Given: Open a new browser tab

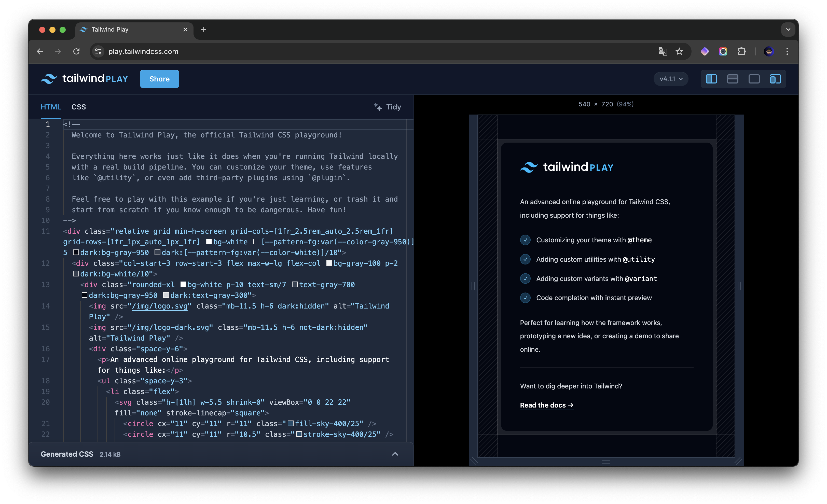Looking at the screenshot, I should click(204, 30).
